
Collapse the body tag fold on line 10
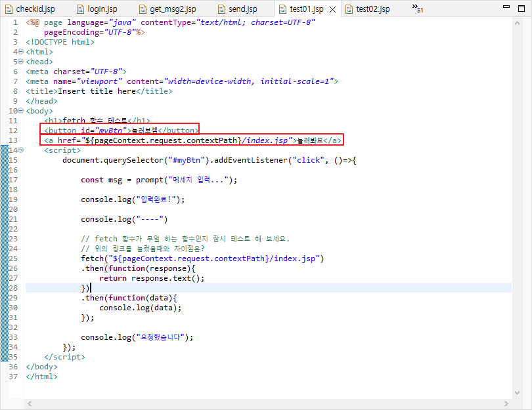21,111
